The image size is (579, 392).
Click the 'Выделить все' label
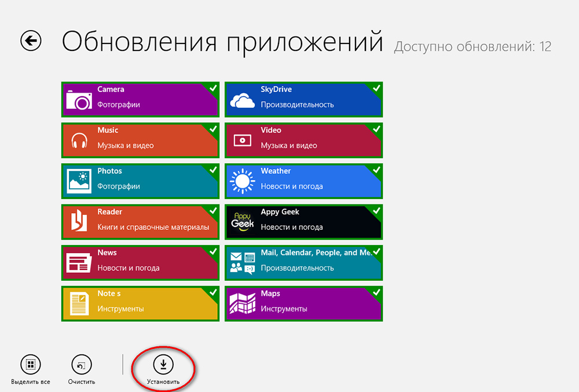click(x=31, y=382)
